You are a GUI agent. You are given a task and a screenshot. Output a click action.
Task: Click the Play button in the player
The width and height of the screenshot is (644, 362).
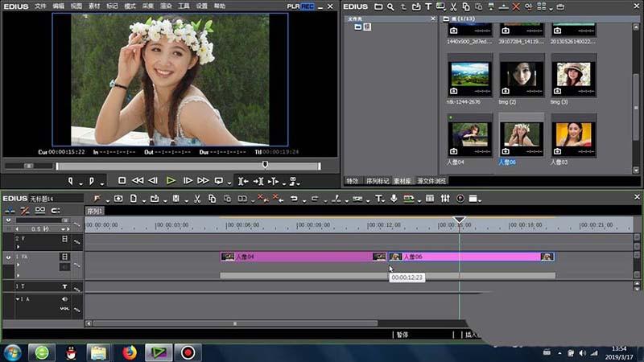click(171, 181)
